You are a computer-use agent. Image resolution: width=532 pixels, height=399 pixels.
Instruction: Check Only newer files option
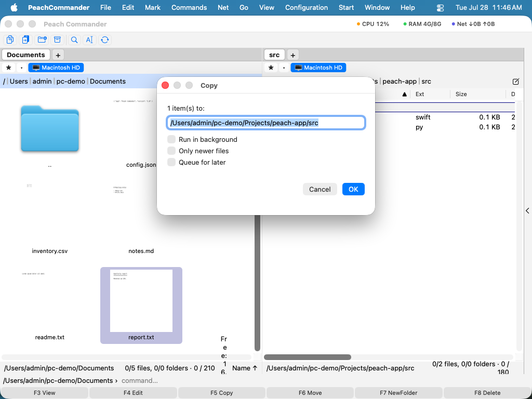point(171,151)
